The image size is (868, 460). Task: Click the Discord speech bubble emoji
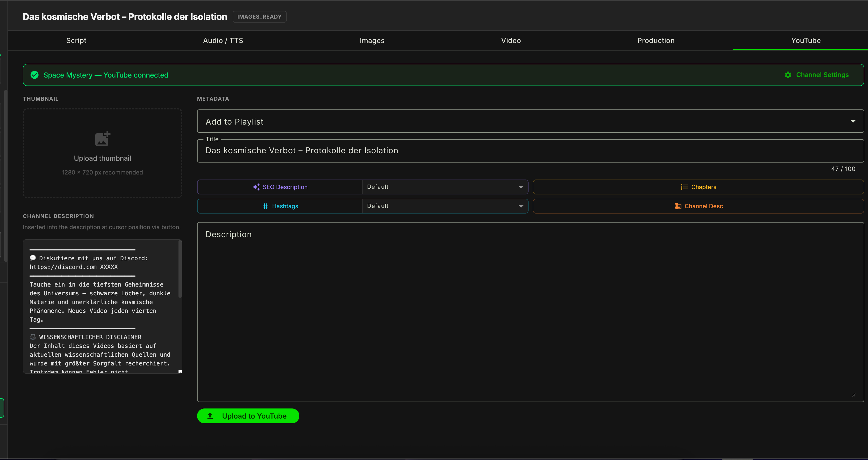[33, 258]
